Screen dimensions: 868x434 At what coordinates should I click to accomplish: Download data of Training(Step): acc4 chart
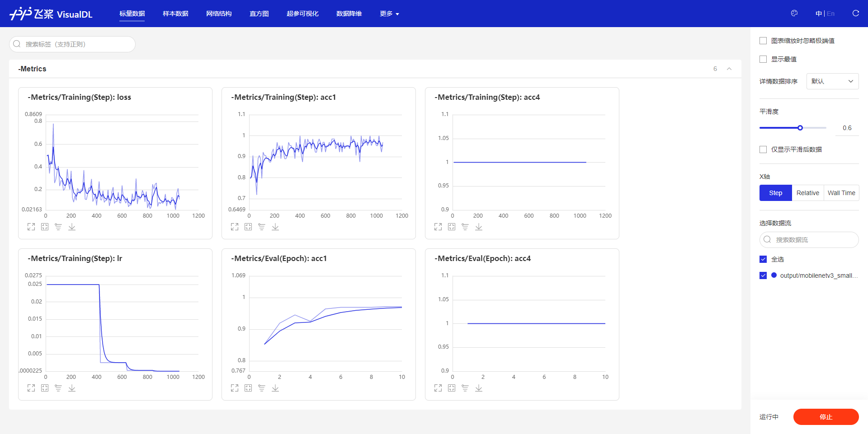click(x=479, y=227)
